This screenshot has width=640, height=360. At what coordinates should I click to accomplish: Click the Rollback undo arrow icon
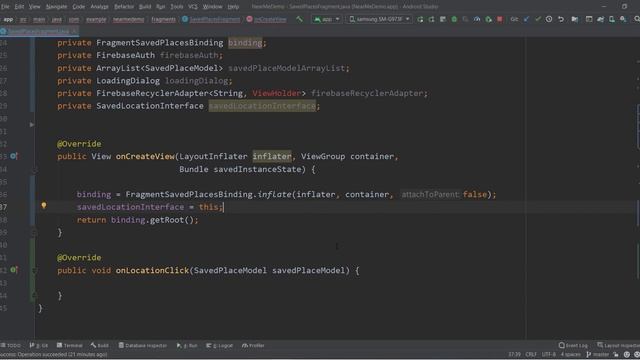coord(561,19)
